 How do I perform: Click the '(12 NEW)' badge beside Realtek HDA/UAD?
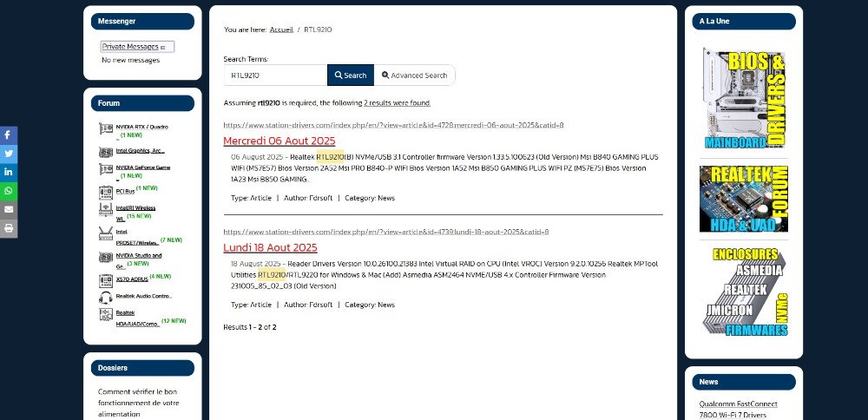tap(174, 320)
